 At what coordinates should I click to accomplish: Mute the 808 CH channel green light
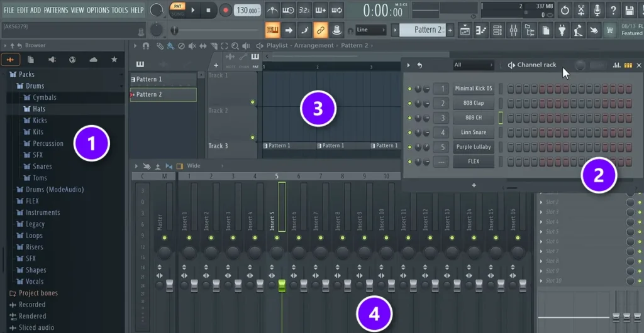click(409, 118)
